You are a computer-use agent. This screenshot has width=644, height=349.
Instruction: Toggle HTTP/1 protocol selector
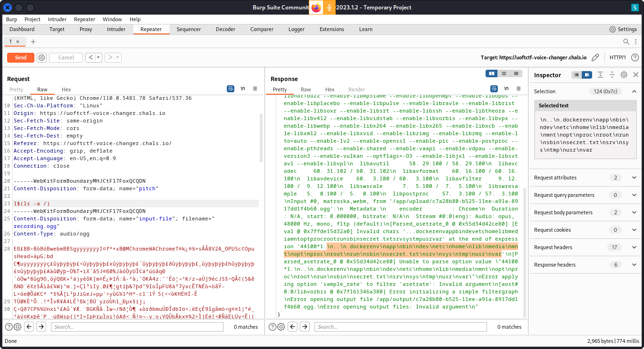[618, 57]
